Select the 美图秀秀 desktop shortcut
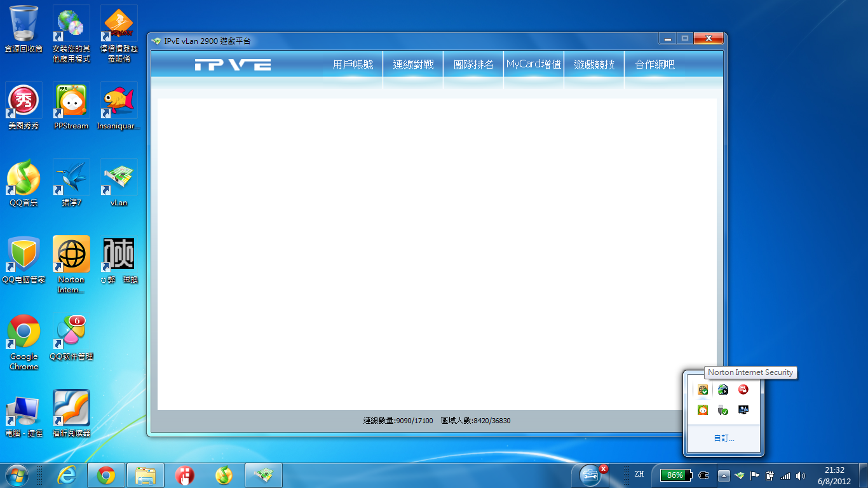The height and width of the screenshot is (488, 868). (24, 107)
